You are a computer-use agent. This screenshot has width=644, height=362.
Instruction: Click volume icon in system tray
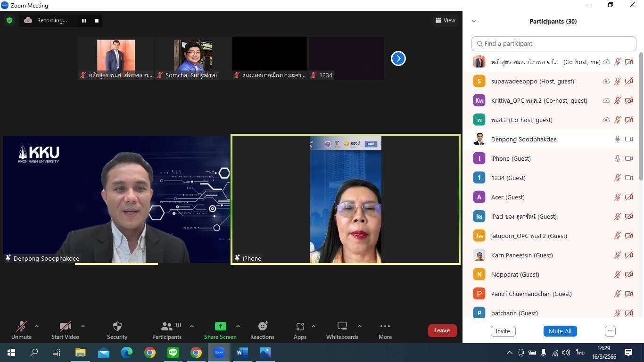coord(566,353)
